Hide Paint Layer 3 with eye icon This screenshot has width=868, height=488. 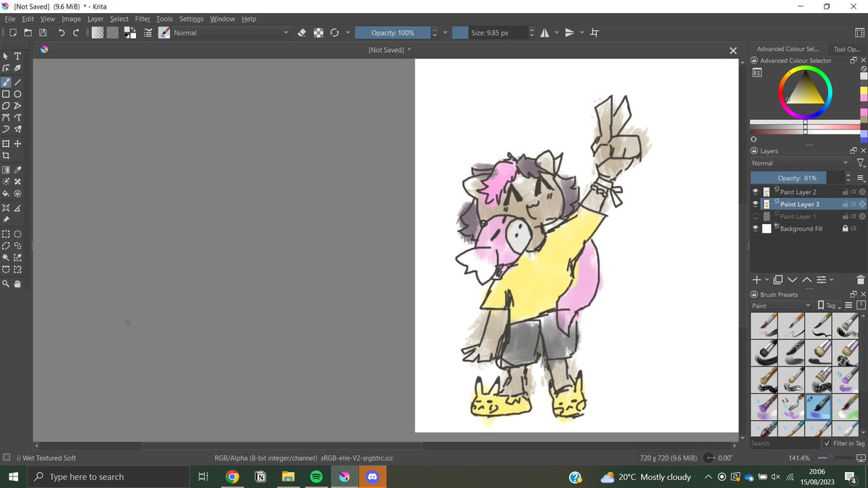[755, 204]
